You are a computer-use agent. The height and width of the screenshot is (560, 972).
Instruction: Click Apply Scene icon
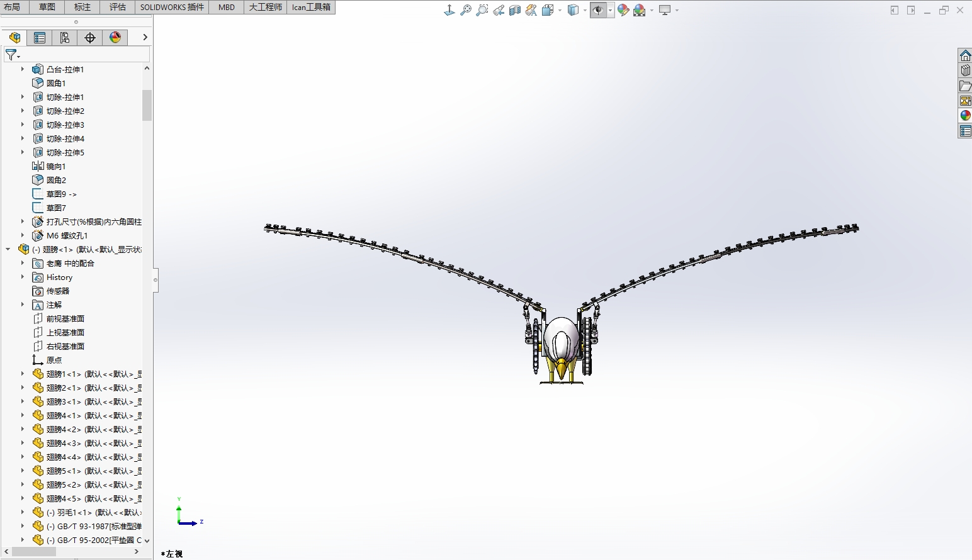640,10
